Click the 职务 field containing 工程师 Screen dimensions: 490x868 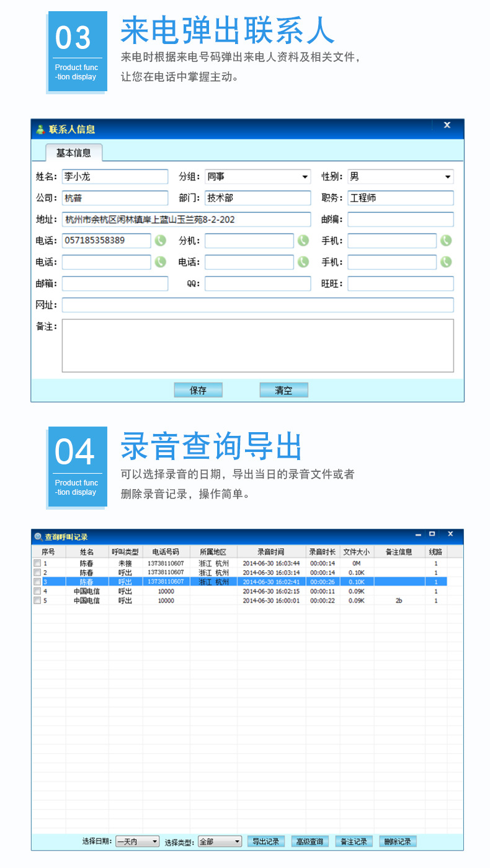click(401, 198)
